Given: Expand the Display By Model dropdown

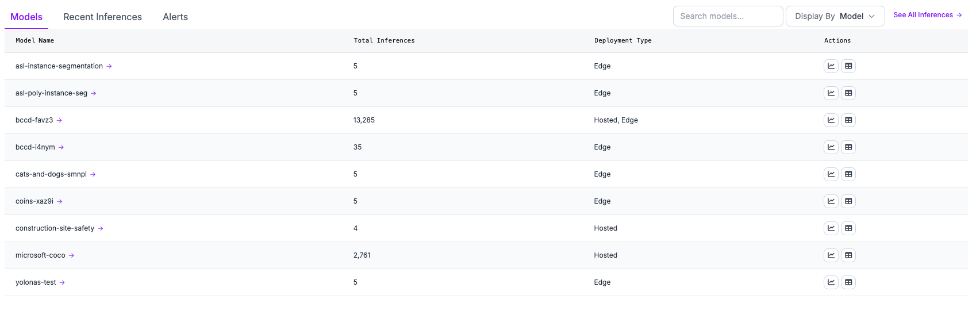Looking at the screenshot, I should click(835, 16).
